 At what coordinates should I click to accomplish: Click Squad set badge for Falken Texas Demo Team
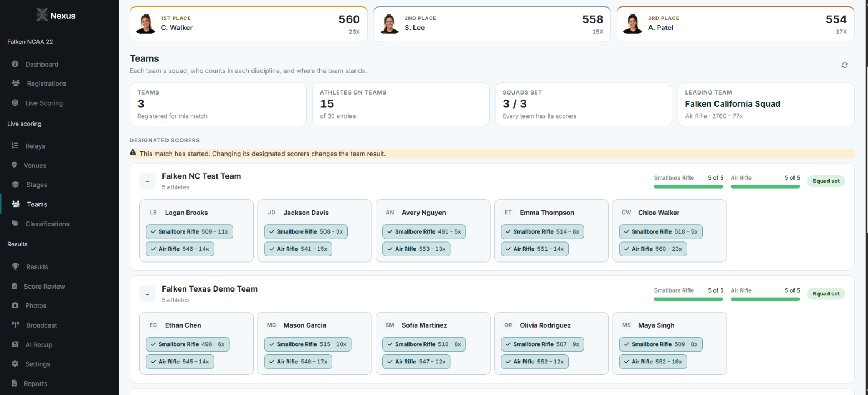click(826, 294)
